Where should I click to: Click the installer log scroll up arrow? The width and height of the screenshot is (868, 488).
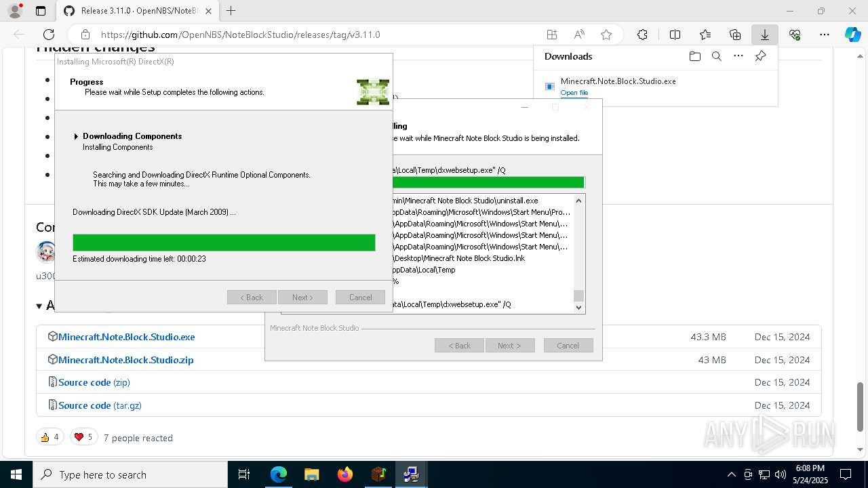click(x=578, y=201)
